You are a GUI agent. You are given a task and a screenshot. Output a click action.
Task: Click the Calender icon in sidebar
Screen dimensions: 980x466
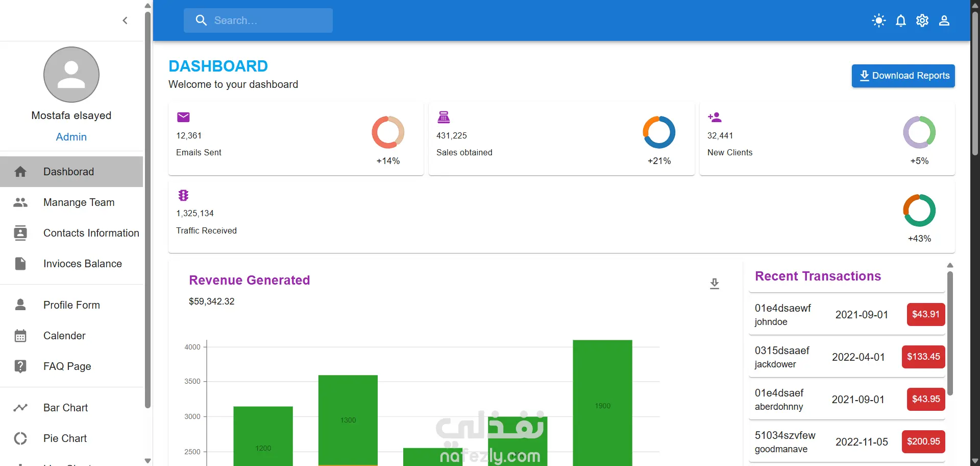pos(20,336)
